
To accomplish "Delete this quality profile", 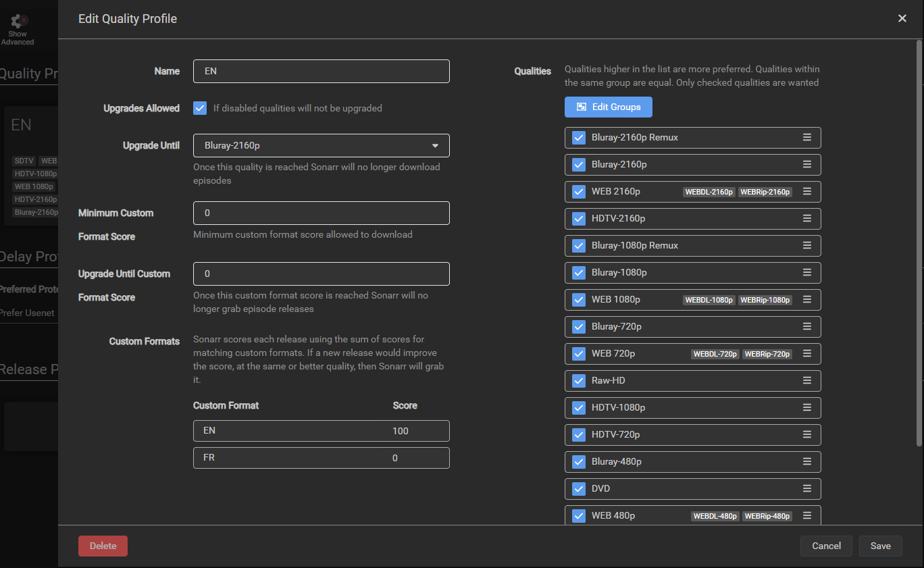I will click(x=103, y=546).
